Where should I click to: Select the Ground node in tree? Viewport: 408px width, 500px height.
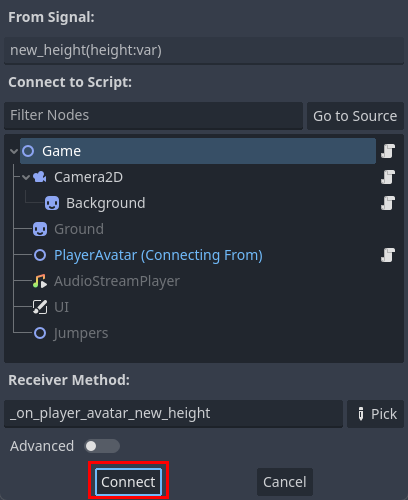79,229
